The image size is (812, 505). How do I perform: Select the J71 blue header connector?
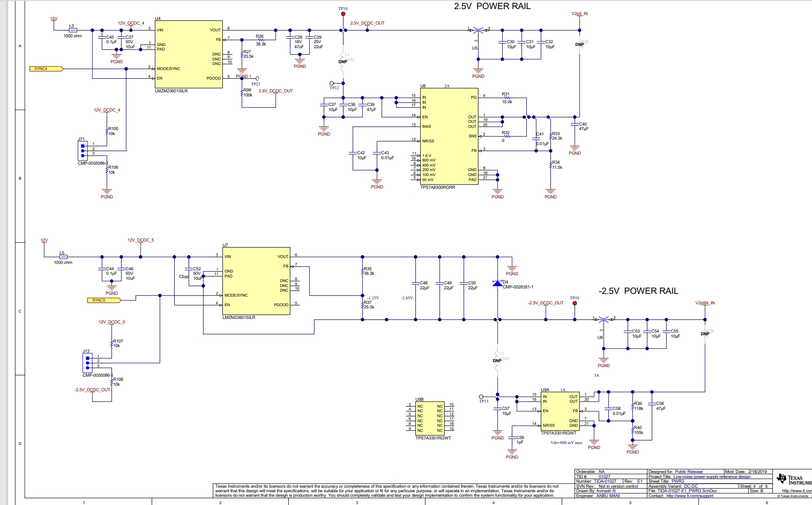pos(82,149)
